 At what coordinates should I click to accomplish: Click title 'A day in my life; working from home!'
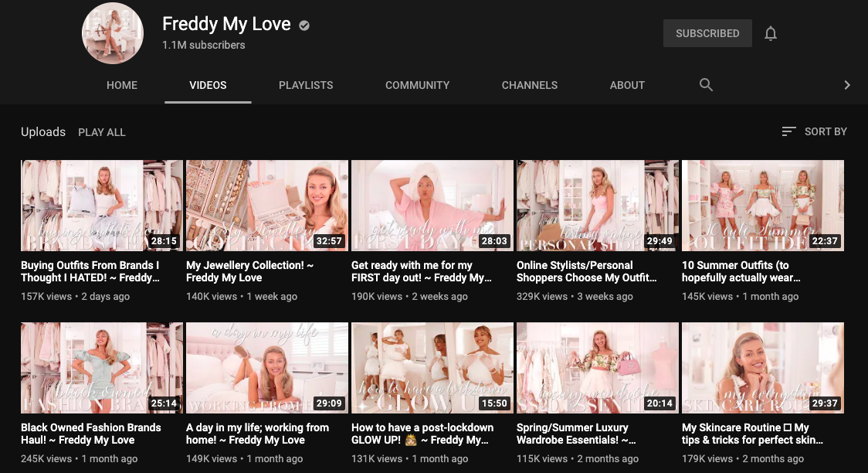(257, 434)
